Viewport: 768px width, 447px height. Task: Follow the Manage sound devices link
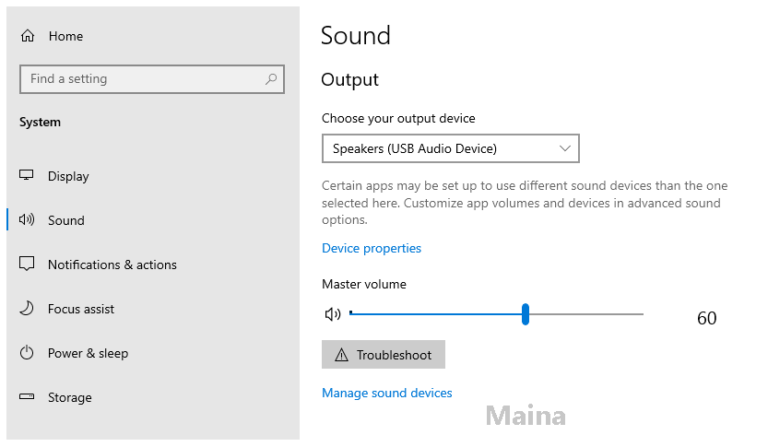[x=387, y=393]
